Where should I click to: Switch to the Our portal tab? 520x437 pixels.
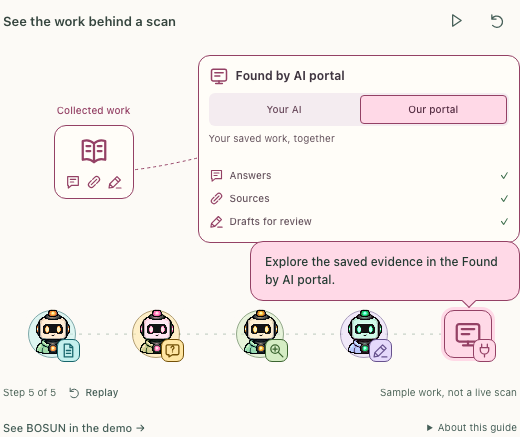click(x=433, y=110)
